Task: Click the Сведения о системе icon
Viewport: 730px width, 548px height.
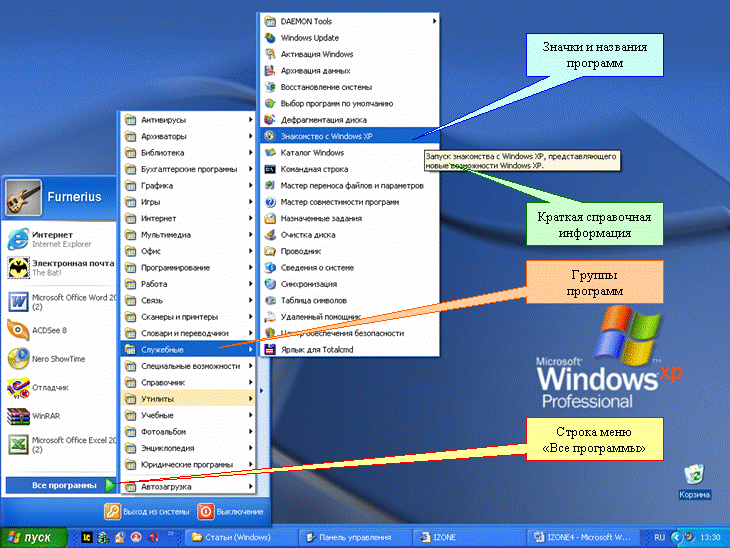Action: [270, 267]
